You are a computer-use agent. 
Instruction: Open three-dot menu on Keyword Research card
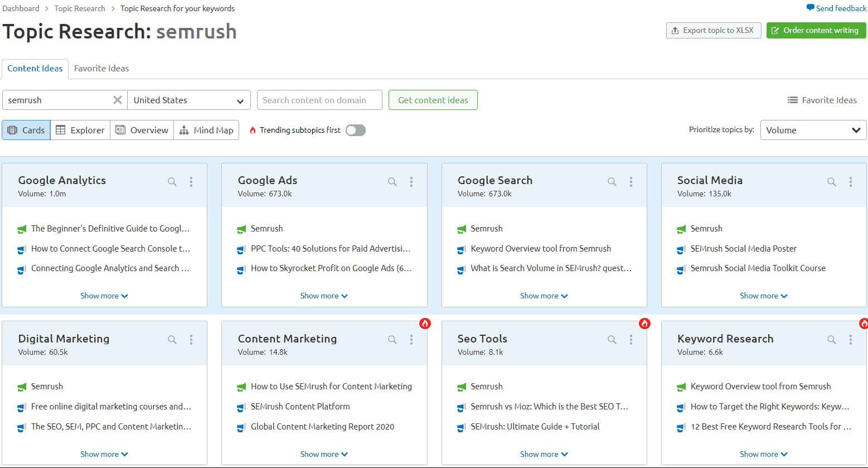[851, 340]
